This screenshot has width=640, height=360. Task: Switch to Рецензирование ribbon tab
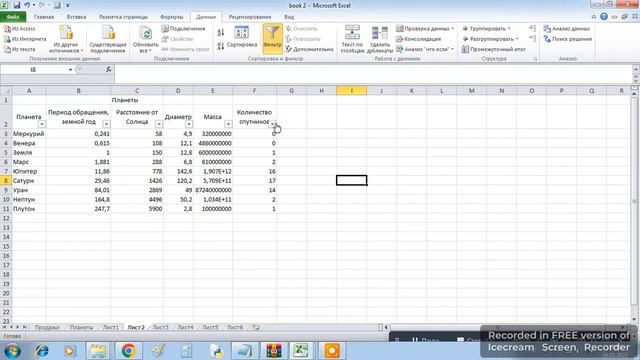pos(250,17)
